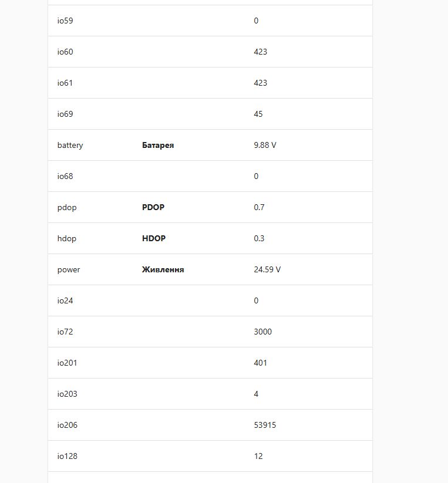Viewport: 448px width, 483px height.
Task: Click the io24 attribute name
Action: pyautogui.click(x=65, y=300)
